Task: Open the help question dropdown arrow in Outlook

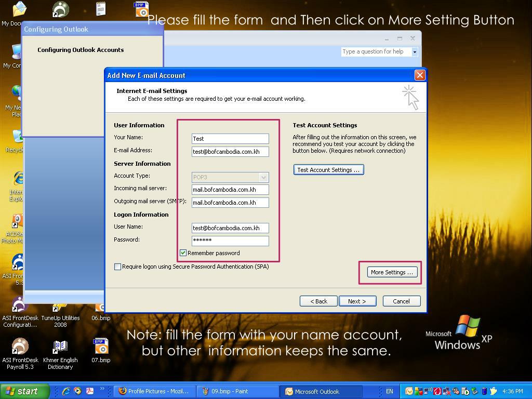Action: click(415, 52)
